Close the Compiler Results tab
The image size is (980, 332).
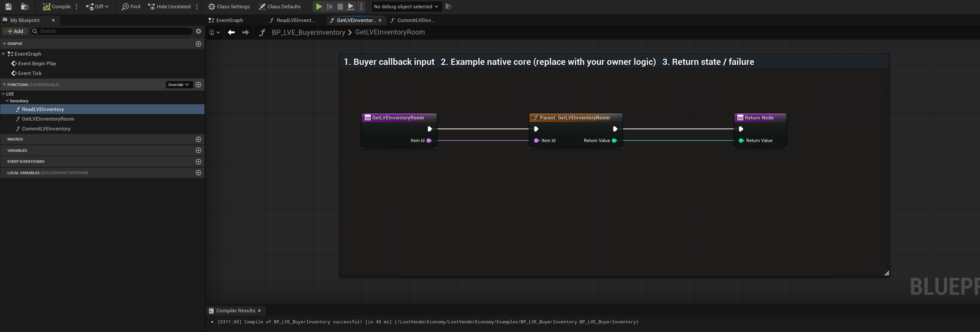point(260,311)
